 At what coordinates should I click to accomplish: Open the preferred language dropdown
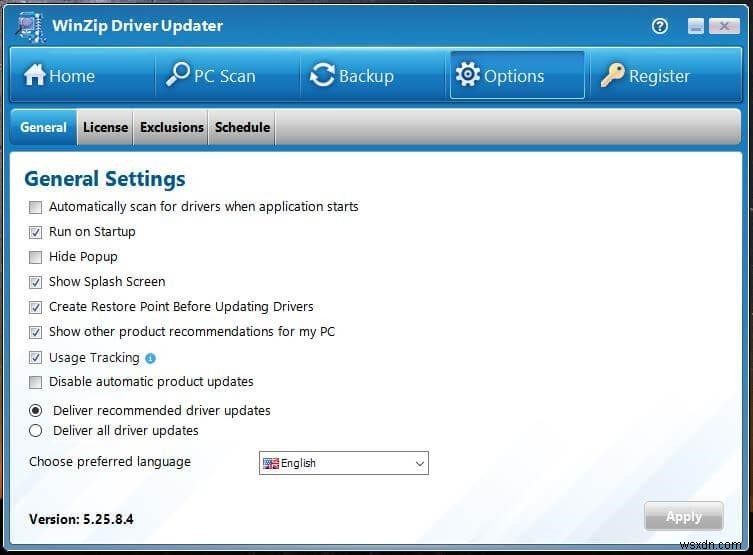point(343,463)
